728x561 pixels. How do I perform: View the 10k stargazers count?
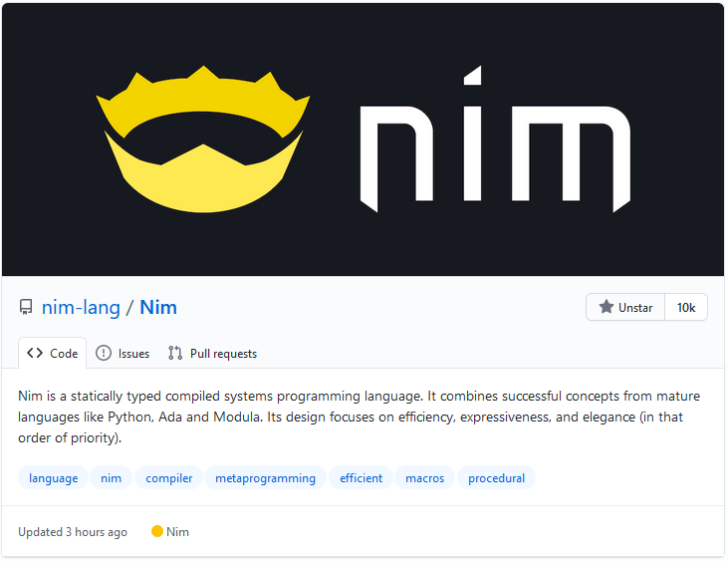tap(686, 308)
